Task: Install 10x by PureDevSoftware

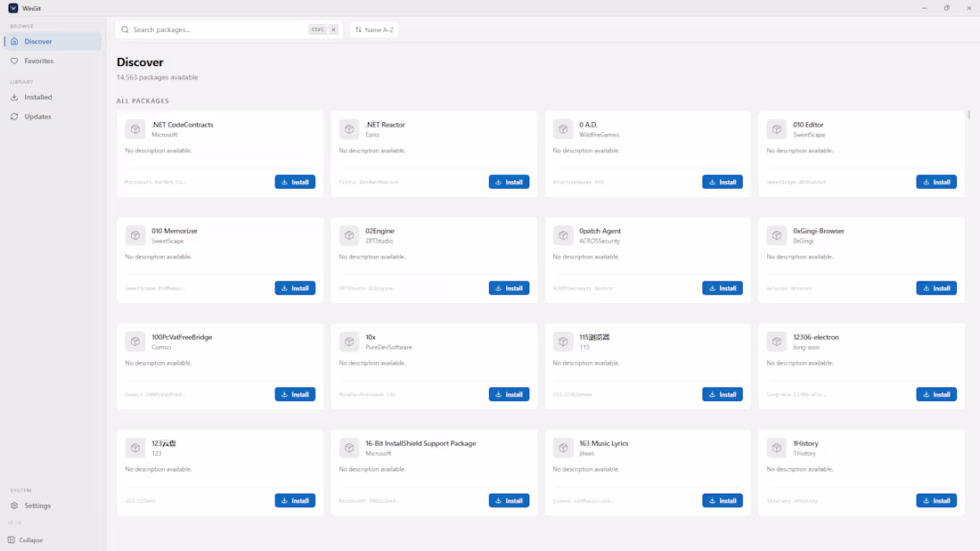Action: pos(509,395)
